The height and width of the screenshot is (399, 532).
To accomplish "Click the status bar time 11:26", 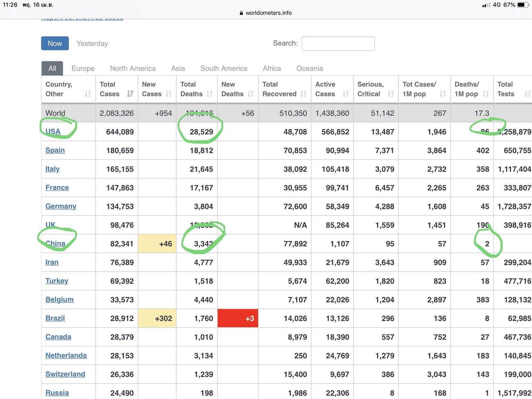I will 10,5.
